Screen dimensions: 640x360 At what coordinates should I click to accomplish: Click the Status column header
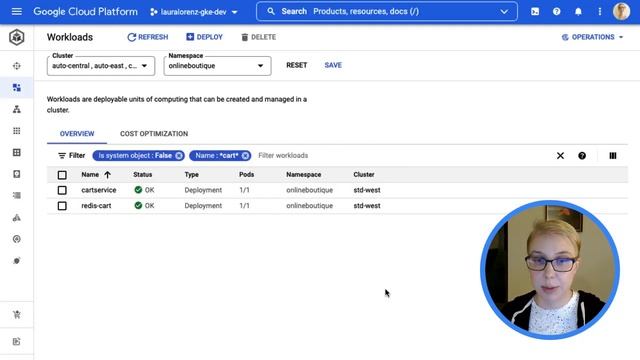(x=142, y=175)
